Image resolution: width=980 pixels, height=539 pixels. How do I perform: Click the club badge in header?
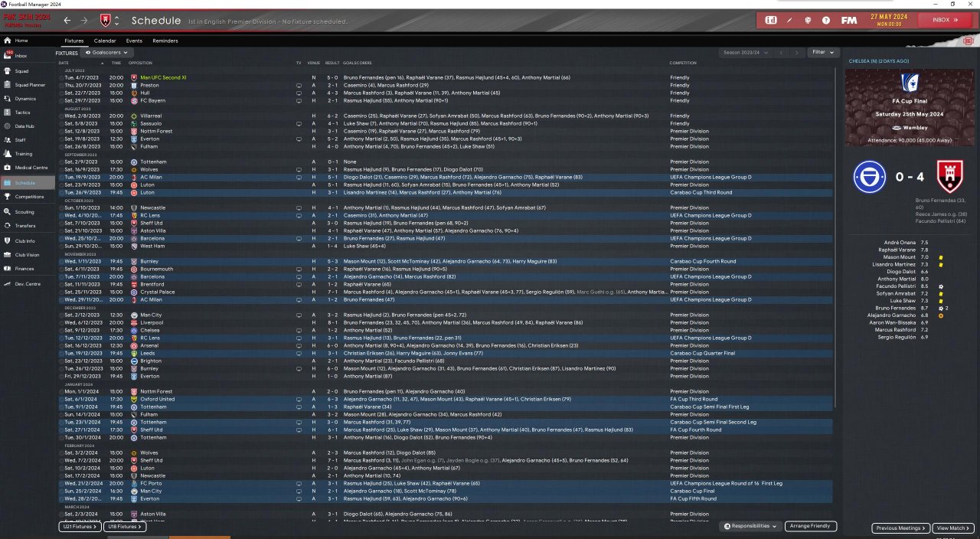pos(106,20)
